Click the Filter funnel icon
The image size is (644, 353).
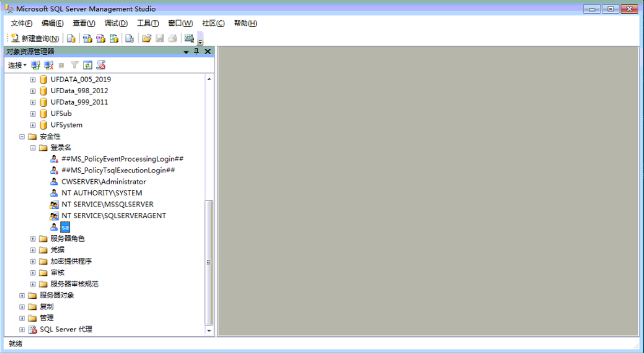pos(75,65)
